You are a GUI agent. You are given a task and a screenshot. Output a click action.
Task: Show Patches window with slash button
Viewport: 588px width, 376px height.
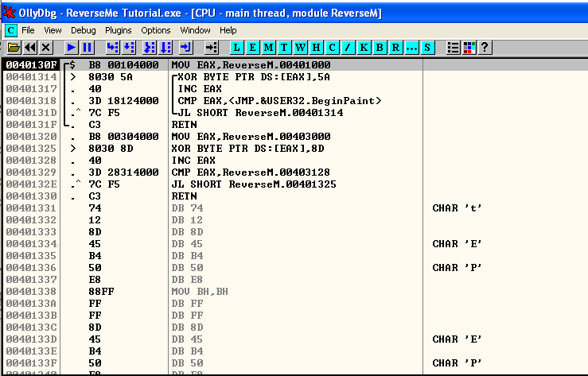point(348,48)
